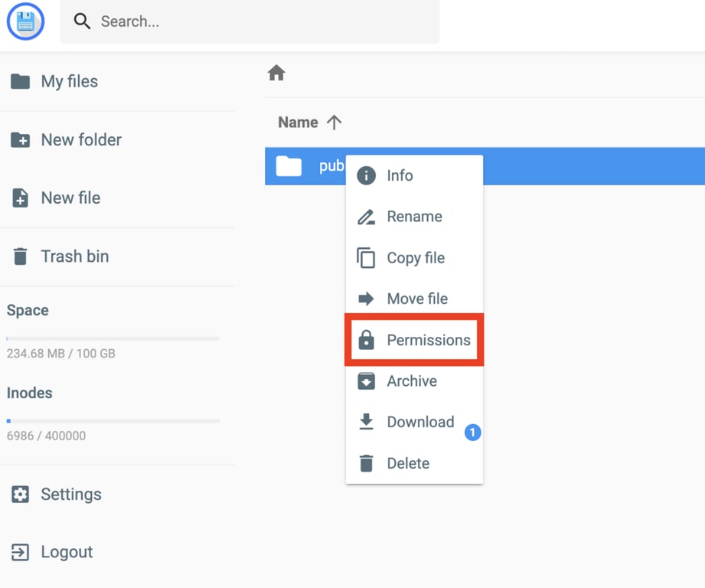This screenshot has width=705, height=588.
Task: Click the floppy disk app logo
Action: [x=25, y=21]
